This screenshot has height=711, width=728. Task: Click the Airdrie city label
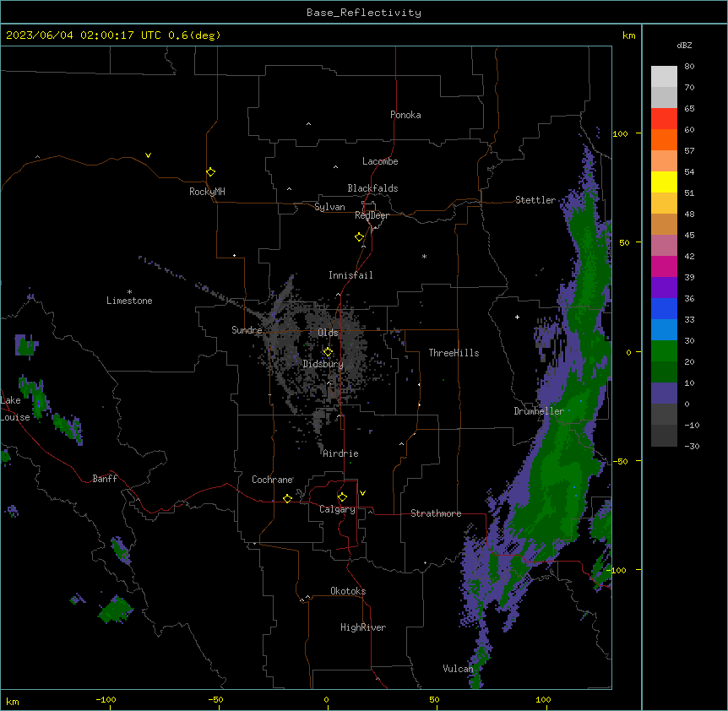(x=340, y=453)
